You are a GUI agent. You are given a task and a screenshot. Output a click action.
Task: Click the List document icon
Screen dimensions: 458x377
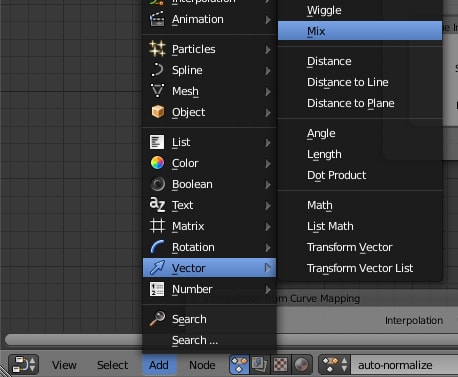point(157,142)
